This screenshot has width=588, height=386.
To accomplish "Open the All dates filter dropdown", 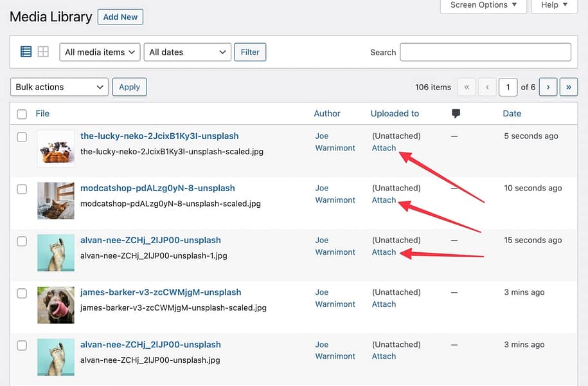I will tap(187, 51).
